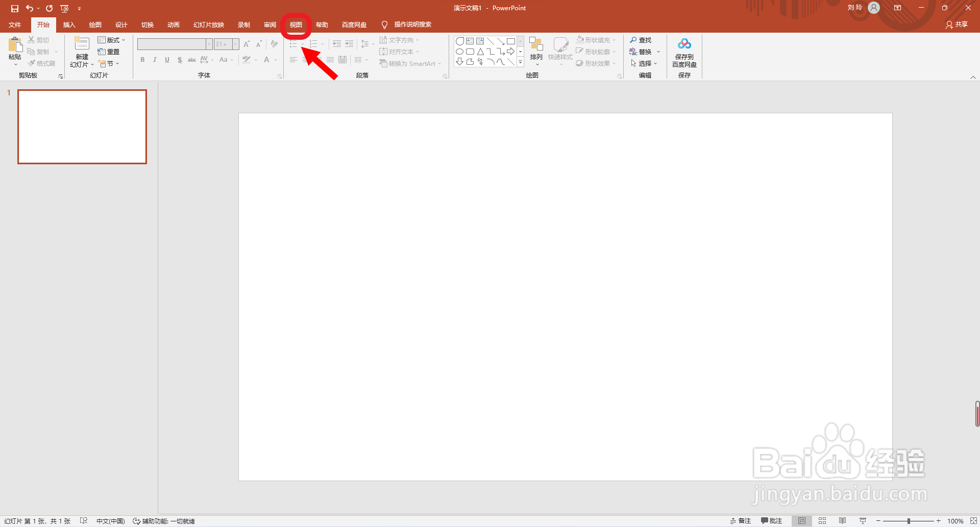Image resolution: width=980 pixels, height=527 pixels.
Task: Switch to the 动画 ribbon tab
Action: tap(173, 24)
